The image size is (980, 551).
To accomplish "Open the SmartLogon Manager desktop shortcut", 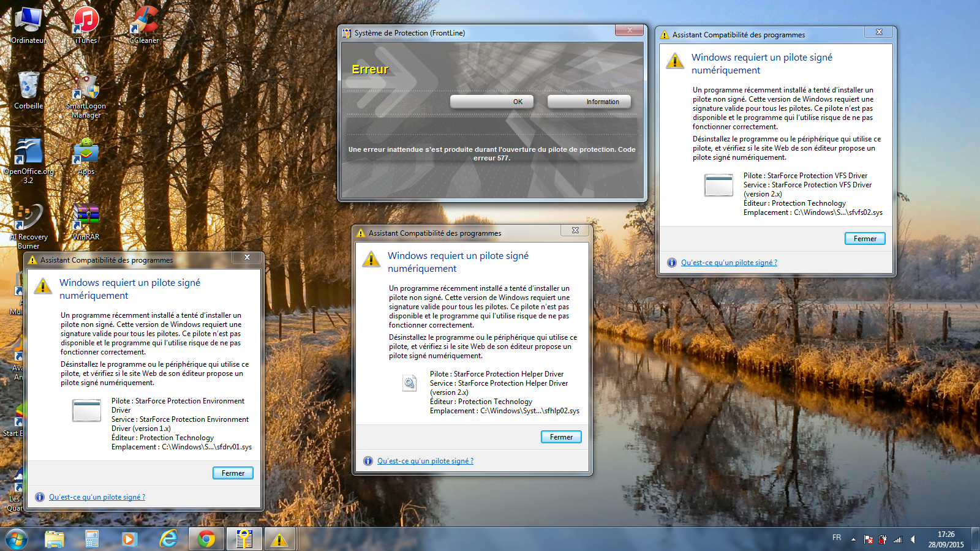I will [86, 95].
